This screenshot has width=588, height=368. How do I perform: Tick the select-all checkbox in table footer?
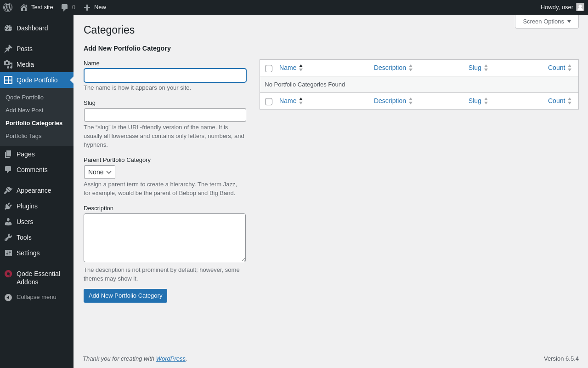[269, 102]
